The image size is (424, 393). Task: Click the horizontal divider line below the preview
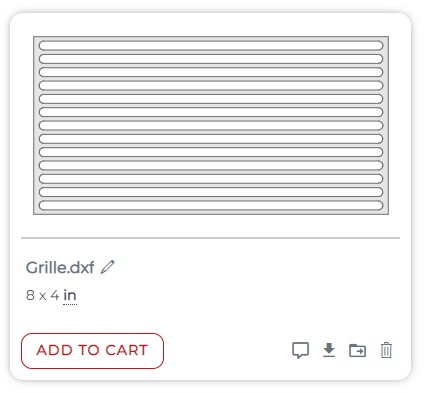[x=210, y=238]
